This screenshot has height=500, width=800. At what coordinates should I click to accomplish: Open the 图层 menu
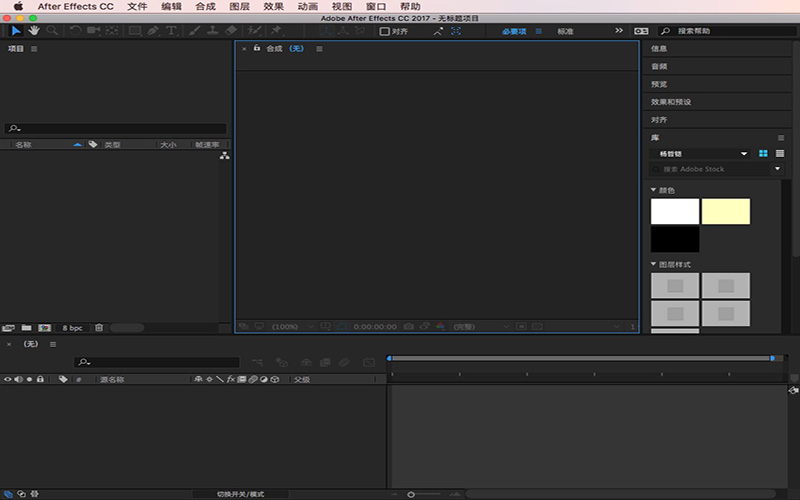[239, 7]
